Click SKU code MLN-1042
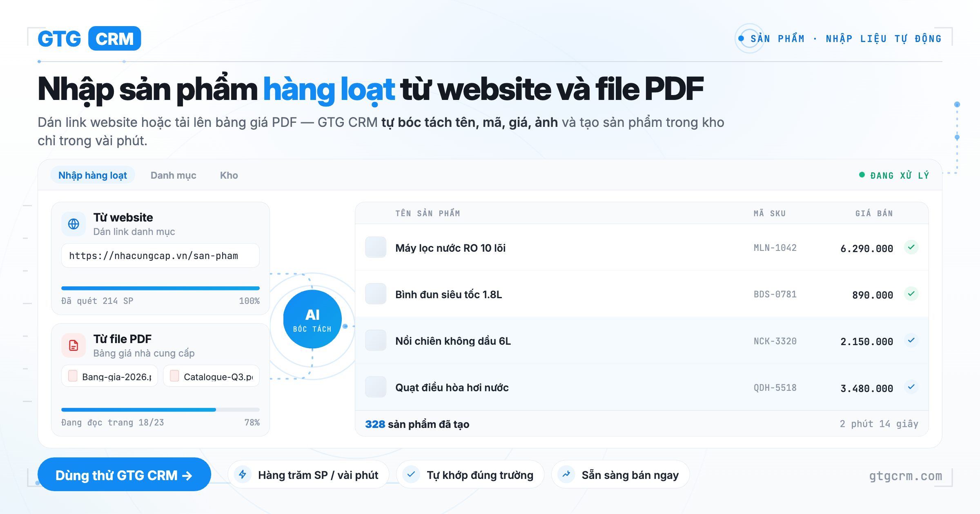The height and width of the screenshot is (514, 980). point(775,248)
